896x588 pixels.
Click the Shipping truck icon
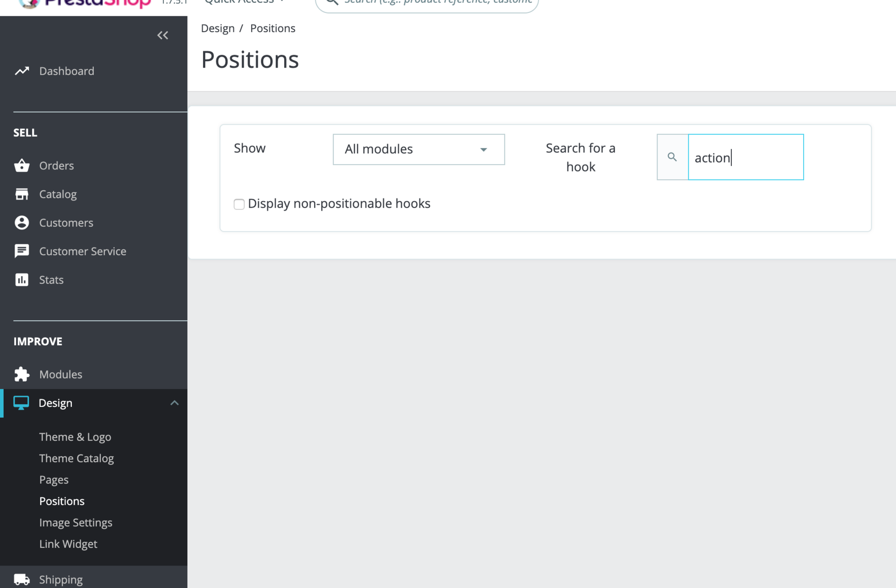click(x=21, y=579)
